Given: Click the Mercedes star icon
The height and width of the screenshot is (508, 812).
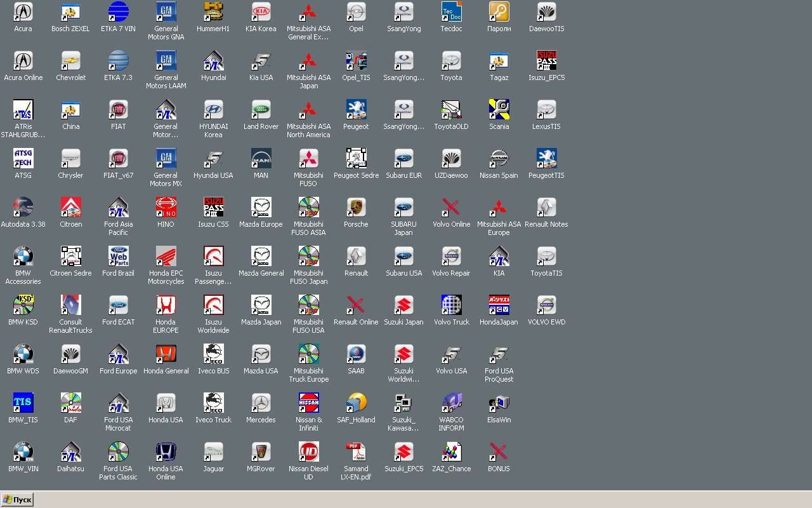Looking at the screenshot, I should [261, 403].
